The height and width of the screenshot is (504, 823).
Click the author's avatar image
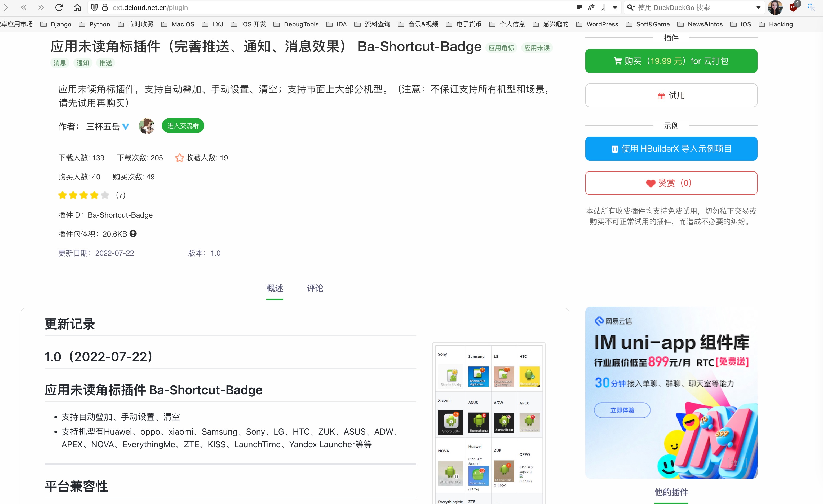147,126
